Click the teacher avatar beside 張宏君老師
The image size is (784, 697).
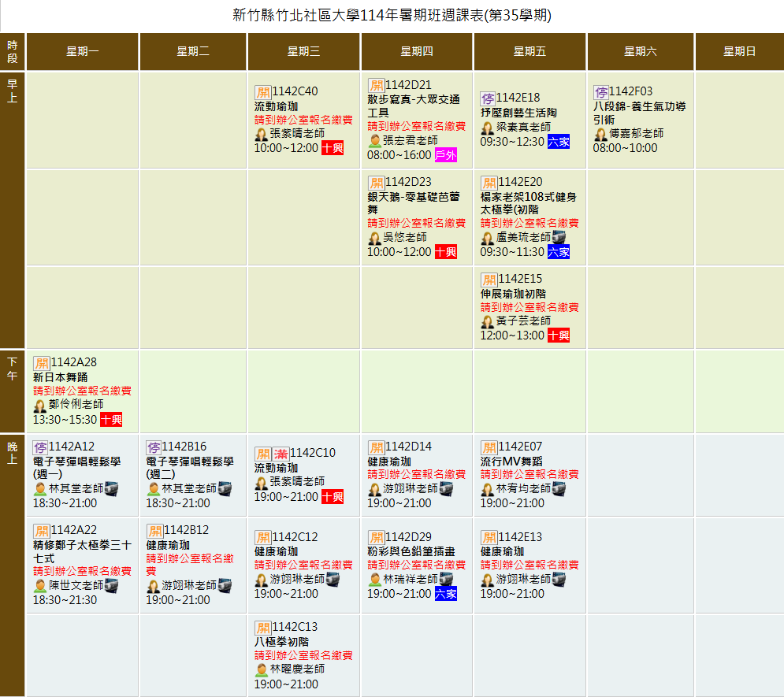374,141
